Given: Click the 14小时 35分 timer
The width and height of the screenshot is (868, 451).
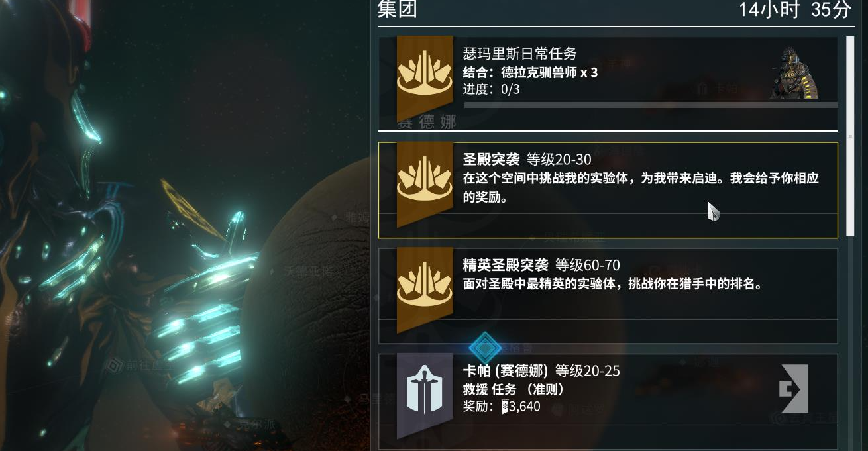Looking at the screenshot, I should 795,10.
